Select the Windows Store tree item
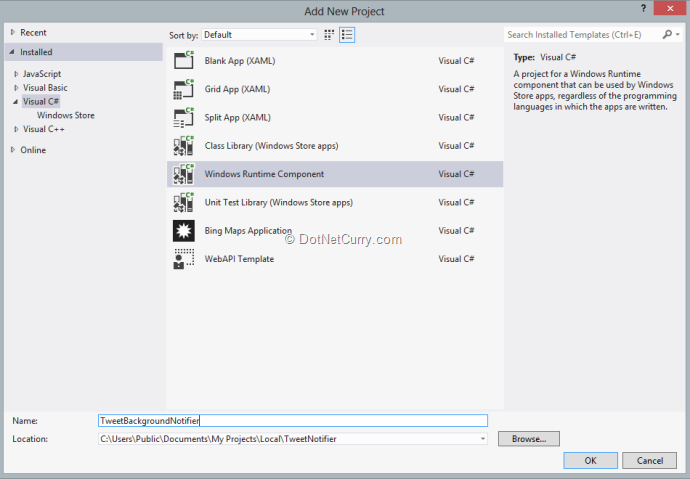The image size is (690, 479). pyautogui.click(x=66, y=115)
